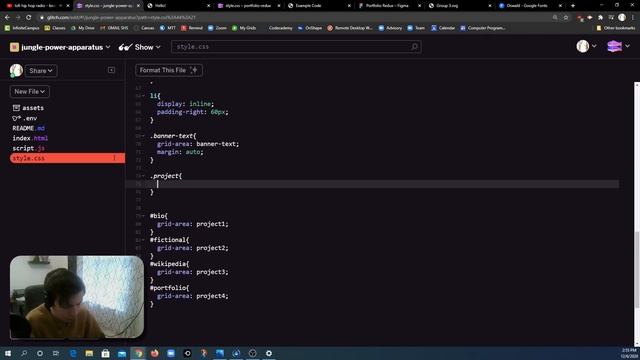Switch to the Example Code tab
This screenshot has height=360, width=640.
(x=319, y=6)
